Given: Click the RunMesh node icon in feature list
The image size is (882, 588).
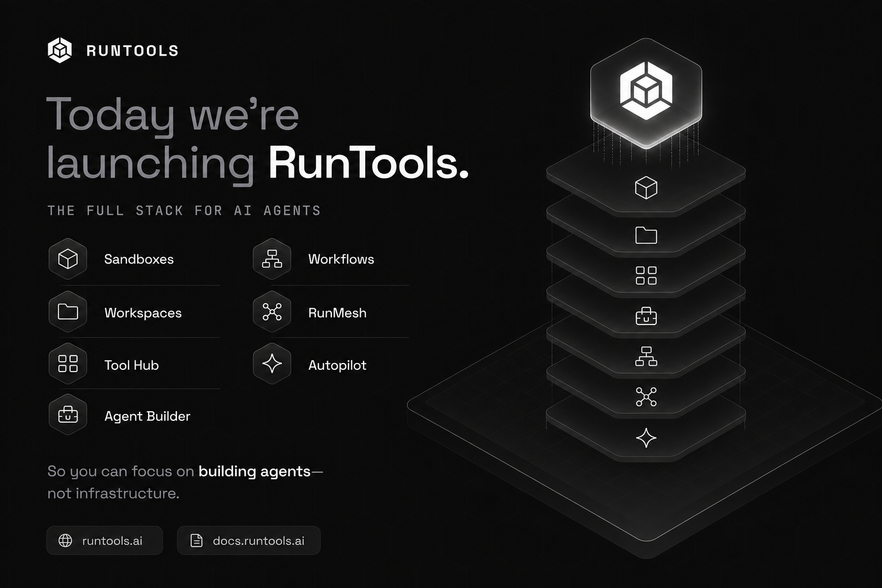Looking at the screenshot, I should click(272, 312).
